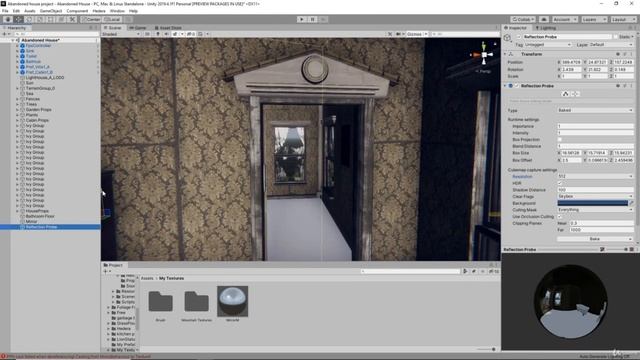This screenshot has height=360, width=640.
Task: Click the Background color swatch
Action: (x=593, y=203)
